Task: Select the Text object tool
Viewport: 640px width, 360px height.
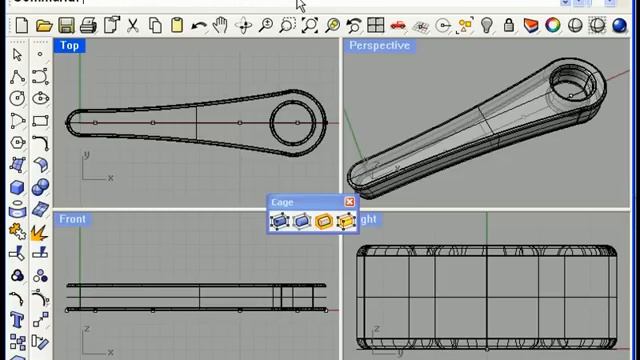Action: (17, 320)
